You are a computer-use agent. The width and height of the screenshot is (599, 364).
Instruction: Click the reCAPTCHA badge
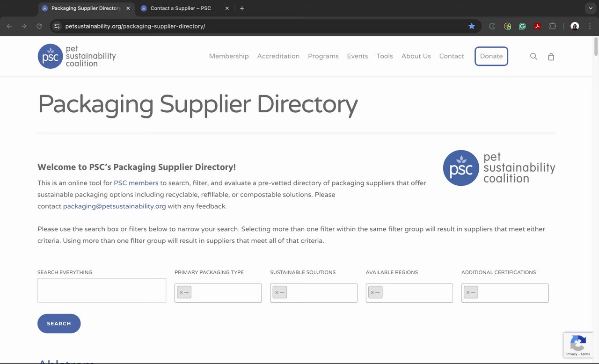coord(578,345)
